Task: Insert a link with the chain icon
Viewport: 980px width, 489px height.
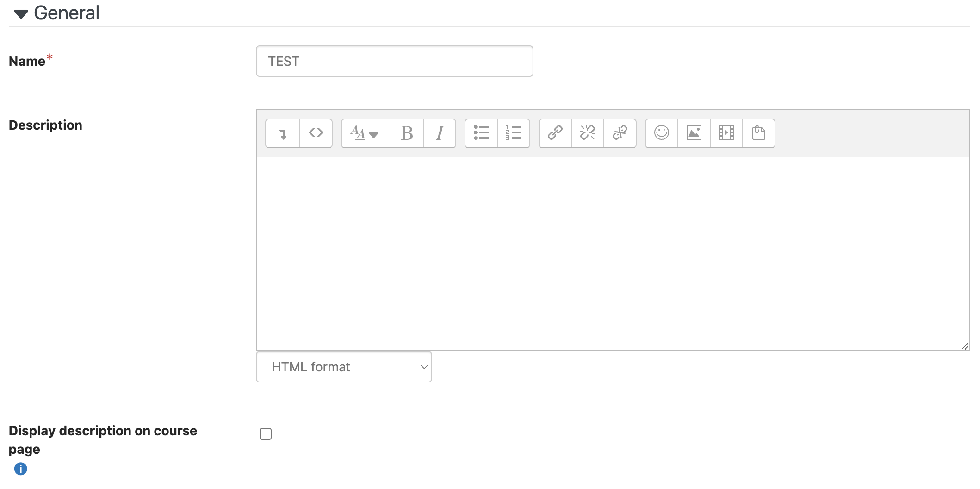Action: coord(555,133)
